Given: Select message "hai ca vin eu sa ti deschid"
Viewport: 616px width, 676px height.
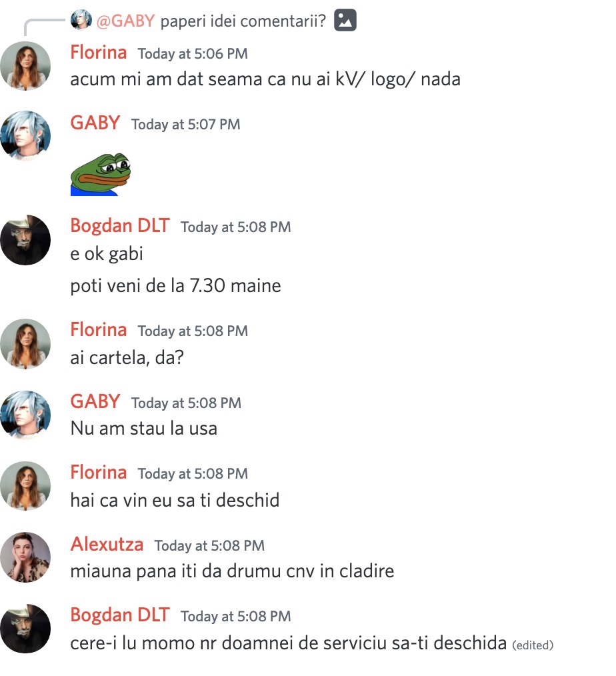Looking at the screenshot, I should [x=175, y=500].
